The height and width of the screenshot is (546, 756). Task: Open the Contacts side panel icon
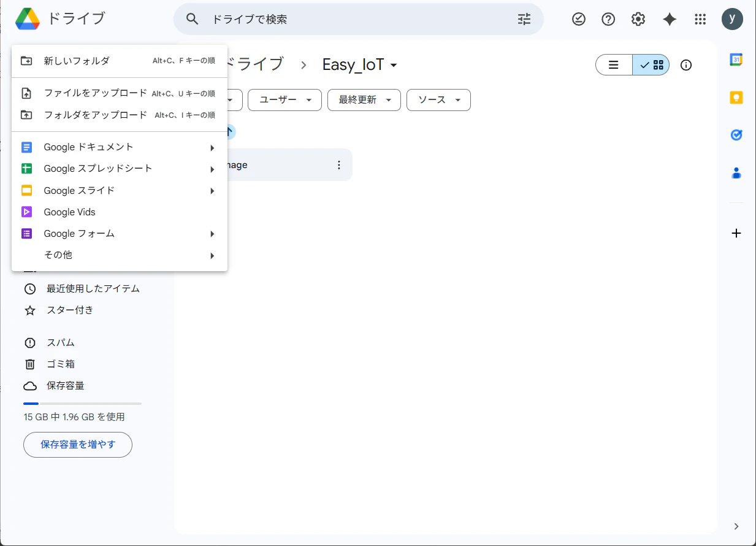click(x=736, y=173)
